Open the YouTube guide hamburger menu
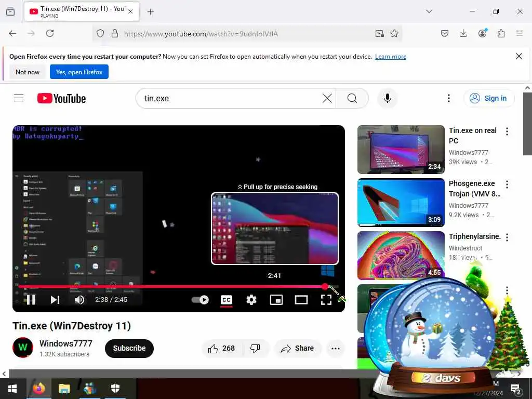This screenshot has width=532, height=399. click(19, 98)
